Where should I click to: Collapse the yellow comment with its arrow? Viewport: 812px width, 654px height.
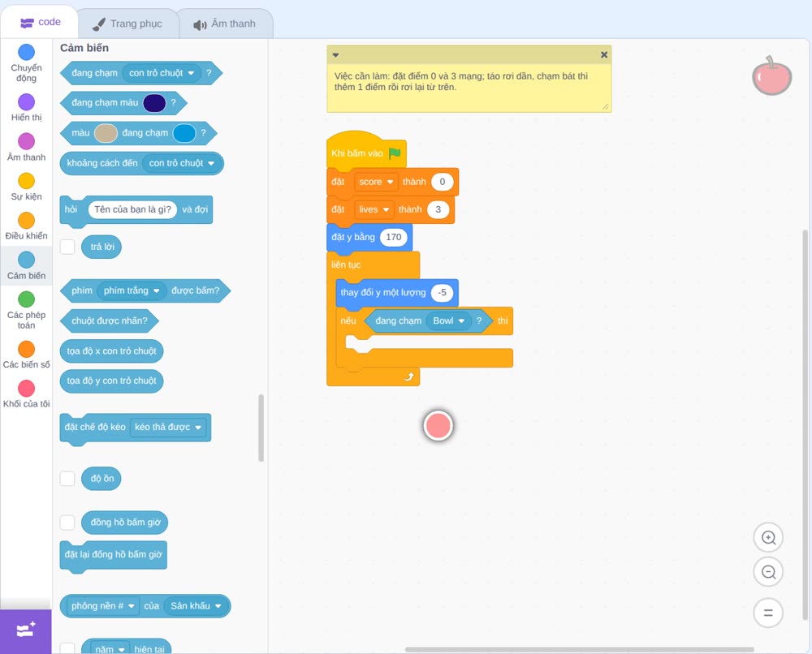335,55
